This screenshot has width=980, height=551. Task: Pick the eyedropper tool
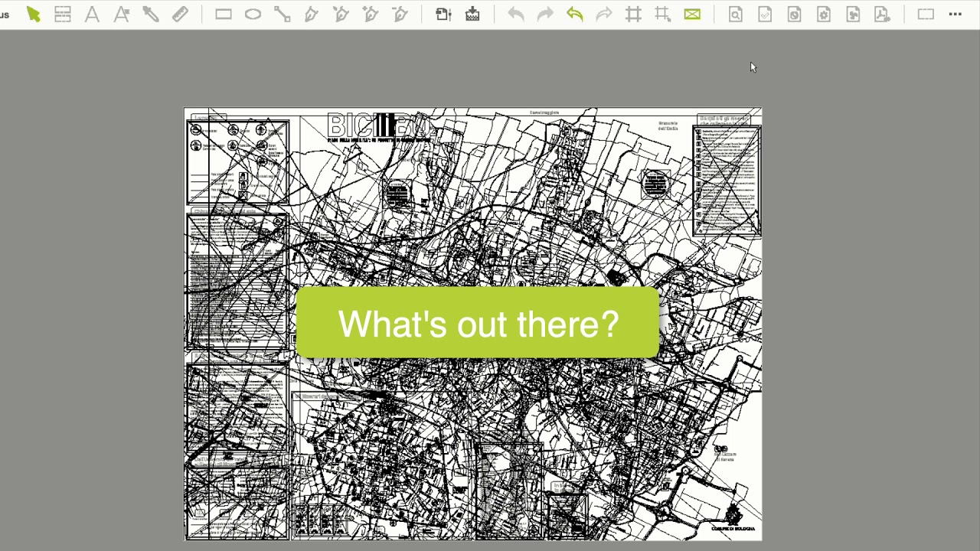150,15
